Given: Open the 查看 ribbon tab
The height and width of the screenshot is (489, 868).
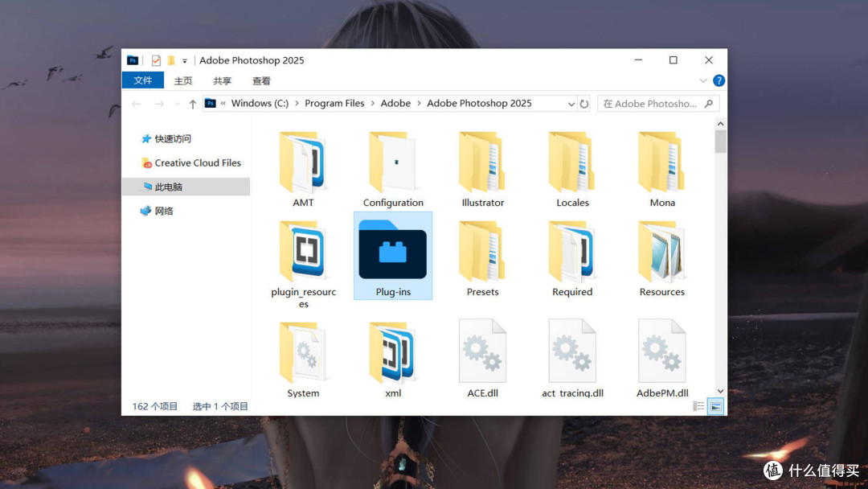Looking at the screenshot, I should coord(261,81).
